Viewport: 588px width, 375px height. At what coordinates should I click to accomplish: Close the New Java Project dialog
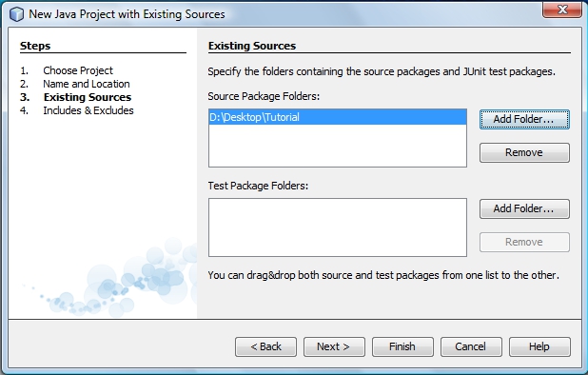coord(561,10)
